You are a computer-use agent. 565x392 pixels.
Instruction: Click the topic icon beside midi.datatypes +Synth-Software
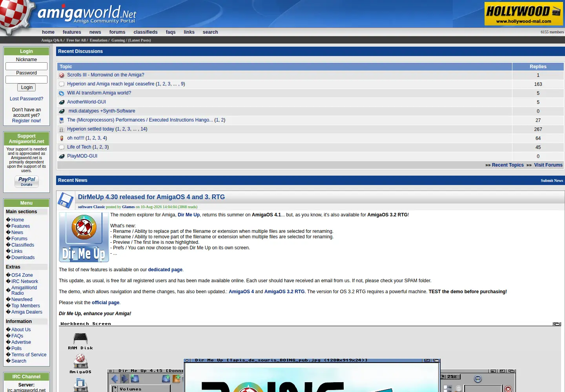[62, 111]
